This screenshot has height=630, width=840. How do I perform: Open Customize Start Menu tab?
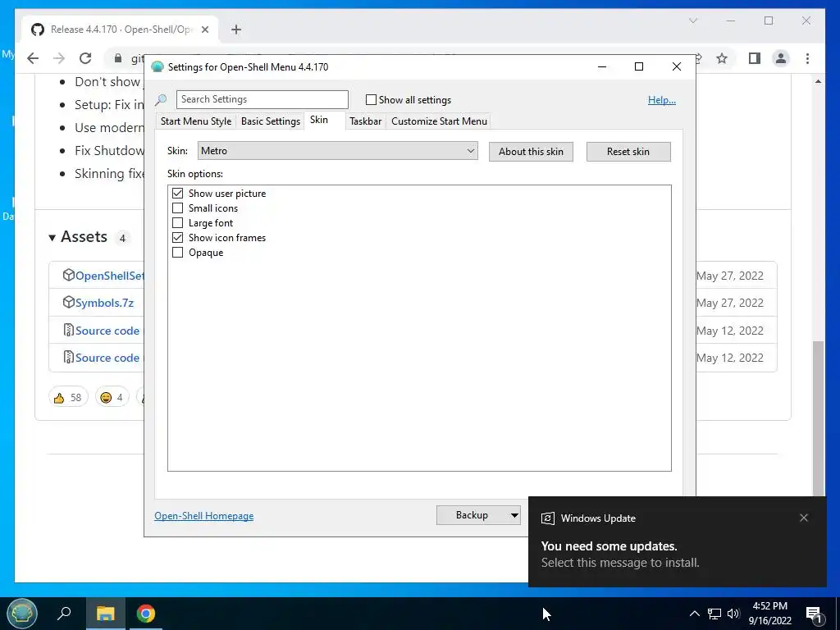[440, 121]
